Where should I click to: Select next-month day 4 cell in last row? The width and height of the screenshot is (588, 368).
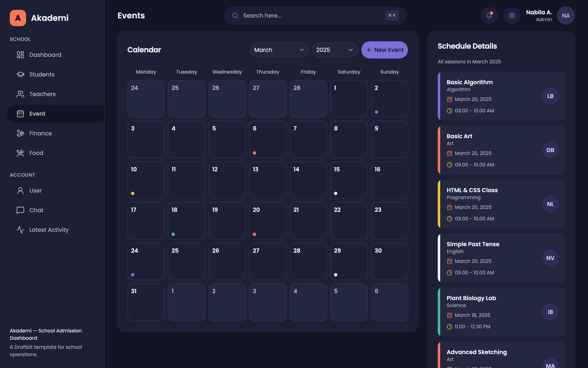coord(308,302)
